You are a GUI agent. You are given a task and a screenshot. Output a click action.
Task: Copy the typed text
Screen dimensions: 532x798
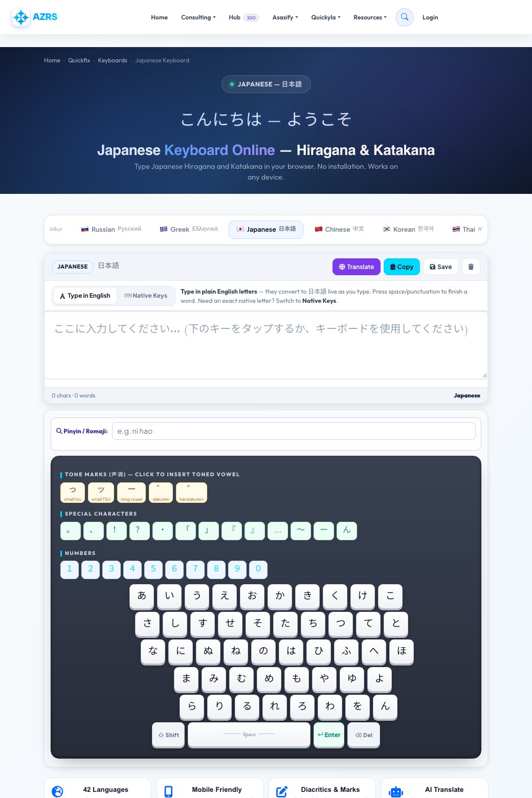tap(402, 267)
